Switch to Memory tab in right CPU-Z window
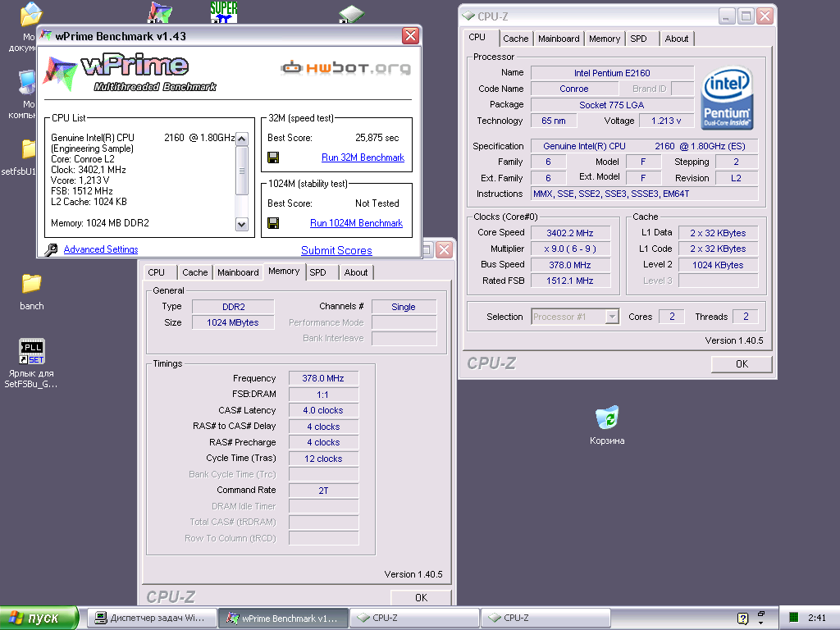Screen dimensions: 840x630 pyautogui.click(x=605, y=39)
